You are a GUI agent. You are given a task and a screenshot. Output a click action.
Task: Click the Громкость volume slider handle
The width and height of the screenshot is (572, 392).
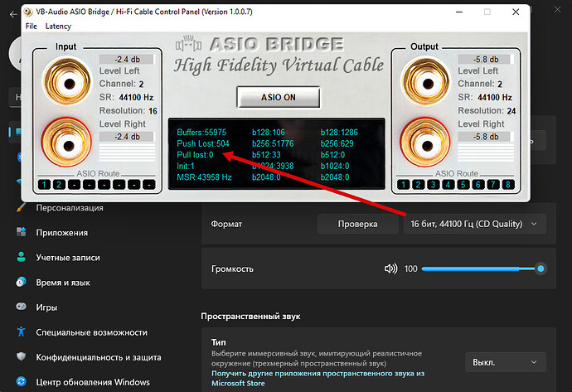pos(540,269)
